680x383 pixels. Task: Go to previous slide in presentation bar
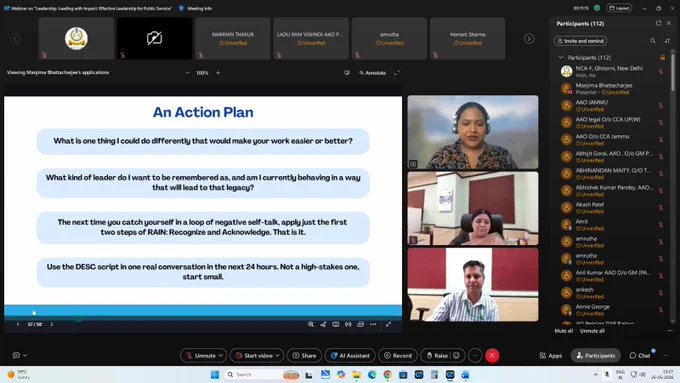(x=18, y=324)
